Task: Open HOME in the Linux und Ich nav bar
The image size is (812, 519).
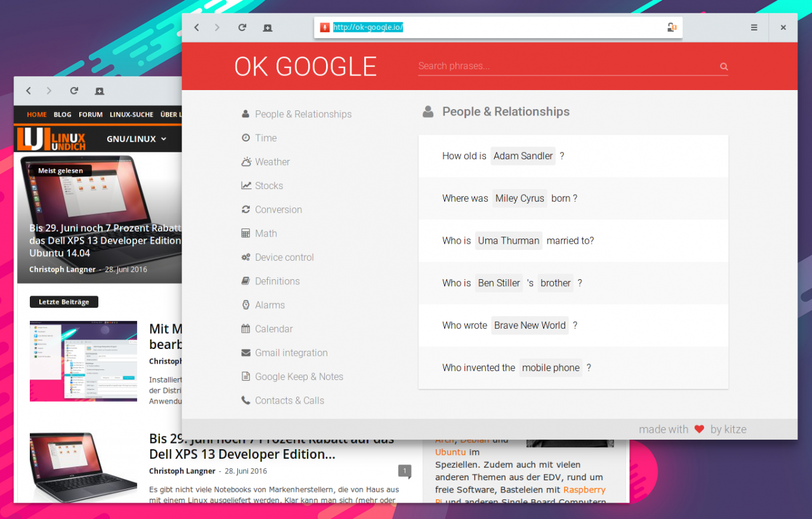Action: [37, 115]
